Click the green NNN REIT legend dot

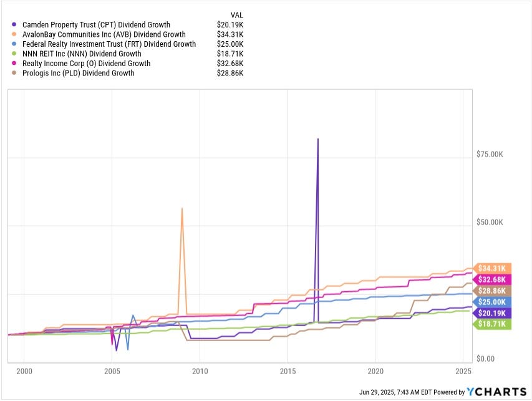[x=14, y=54]
